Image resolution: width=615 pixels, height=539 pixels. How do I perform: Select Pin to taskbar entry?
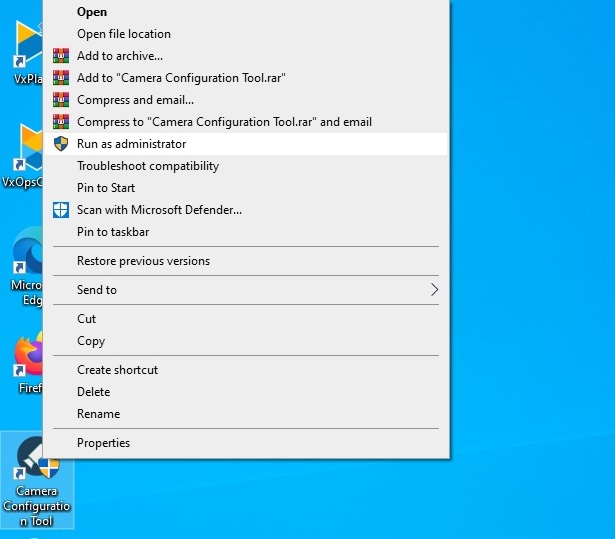click(x=113, y=232)
